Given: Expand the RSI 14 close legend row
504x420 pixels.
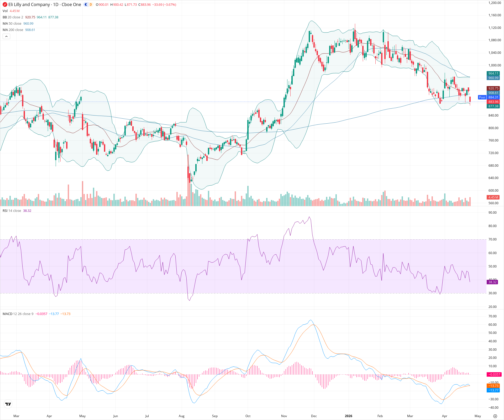Looking at the screenshot, I should 12,211.
